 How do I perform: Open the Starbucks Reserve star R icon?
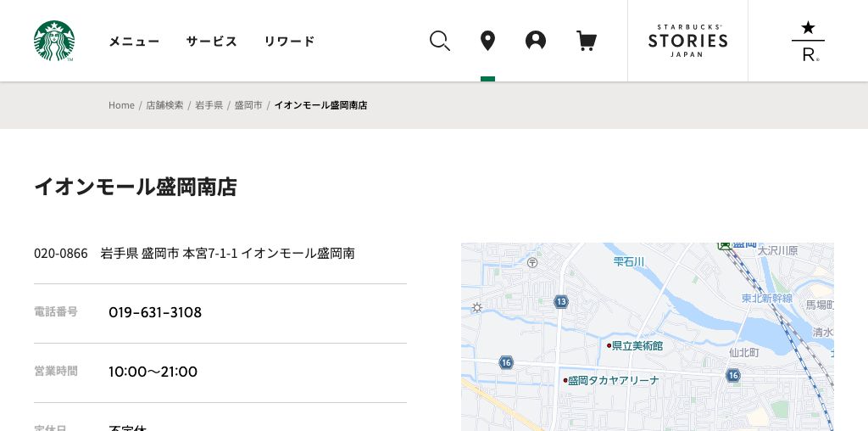click(808, 41)
